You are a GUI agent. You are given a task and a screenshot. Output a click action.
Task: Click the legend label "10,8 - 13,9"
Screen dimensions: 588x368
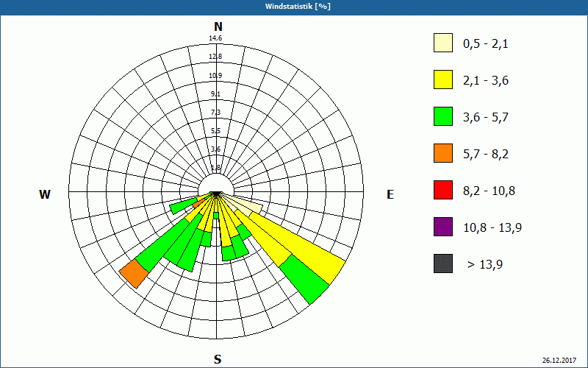492,228
